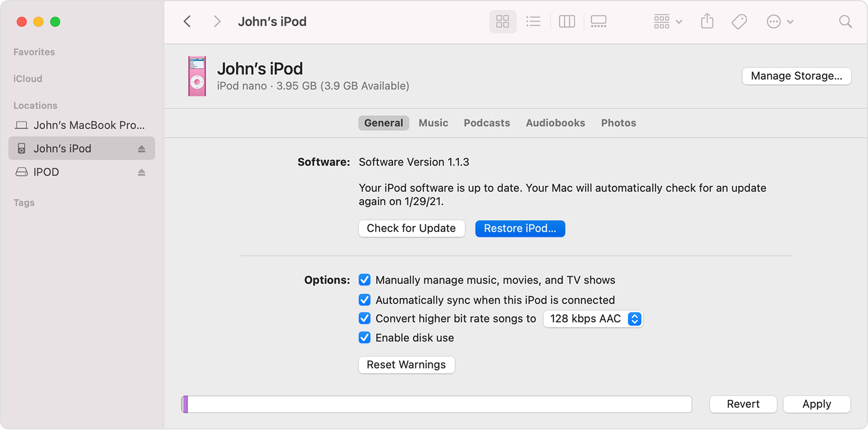Click the Apply button

tap(817, 404)
